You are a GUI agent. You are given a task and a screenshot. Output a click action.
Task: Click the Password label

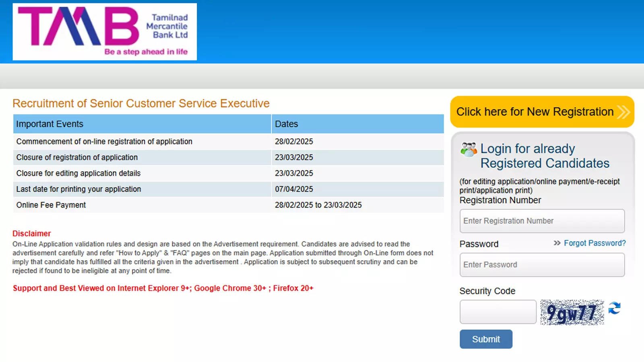(x=479, y=244)
